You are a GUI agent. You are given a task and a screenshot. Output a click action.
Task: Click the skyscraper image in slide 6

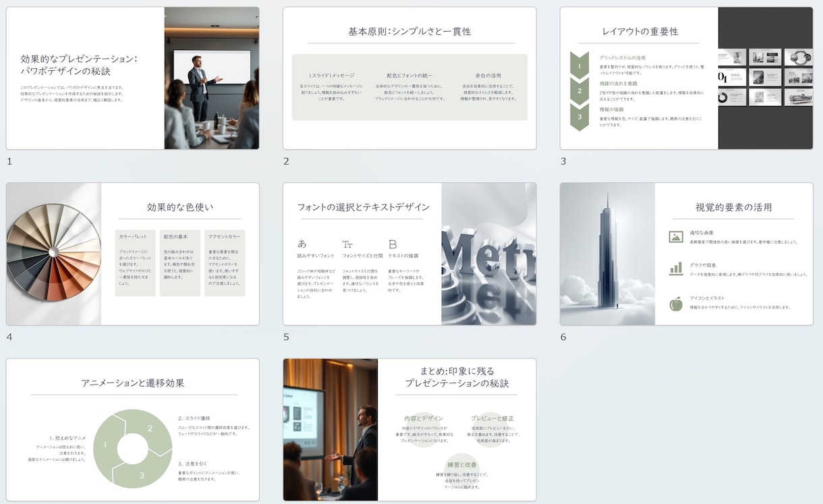(x=607, y=254)
